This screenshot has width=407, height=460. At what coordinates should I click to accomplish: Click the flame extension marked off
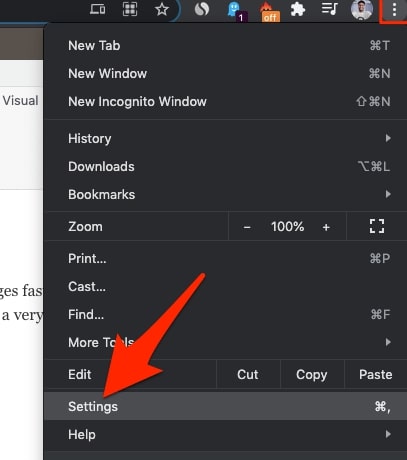pos(269,12)
